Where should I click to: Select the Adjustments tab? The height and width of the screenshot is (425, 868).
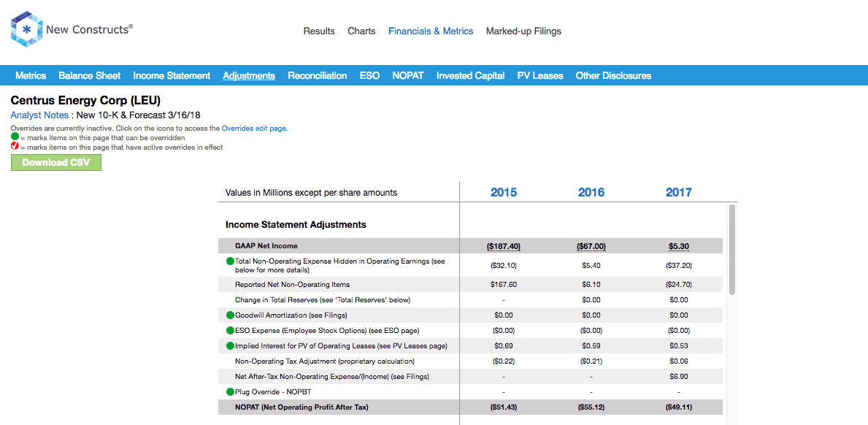click(249, 76)
